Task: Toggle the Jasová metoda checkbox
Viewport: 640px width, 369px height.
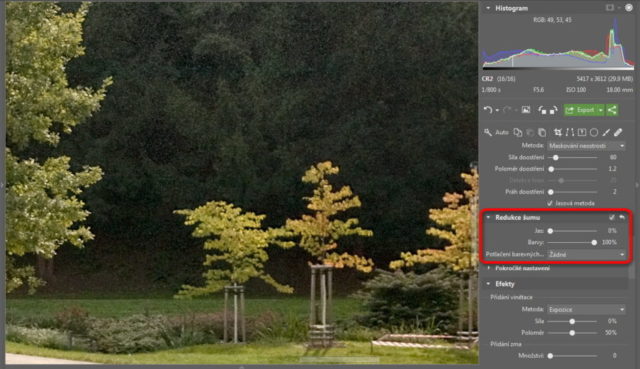Action: [x=550, y=203]
